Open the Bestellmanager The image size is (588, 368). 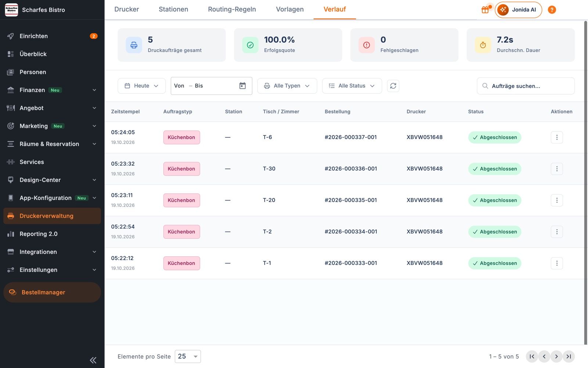pyautogui.click(x=52, y=292)
